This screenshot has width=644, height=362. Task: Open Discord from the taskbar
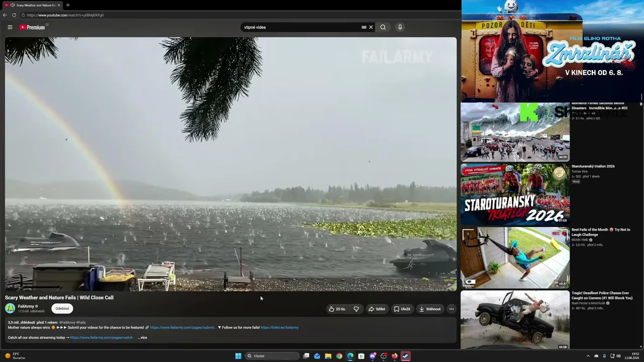click(x=372, y=356)
